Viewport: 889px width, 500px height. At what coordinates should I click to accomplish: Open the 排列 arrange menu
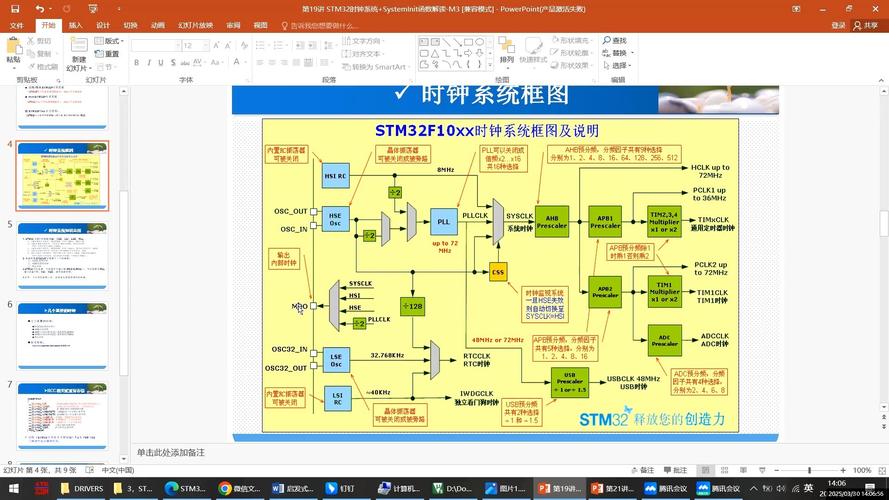pyautogui.click(x=506, y=51)
